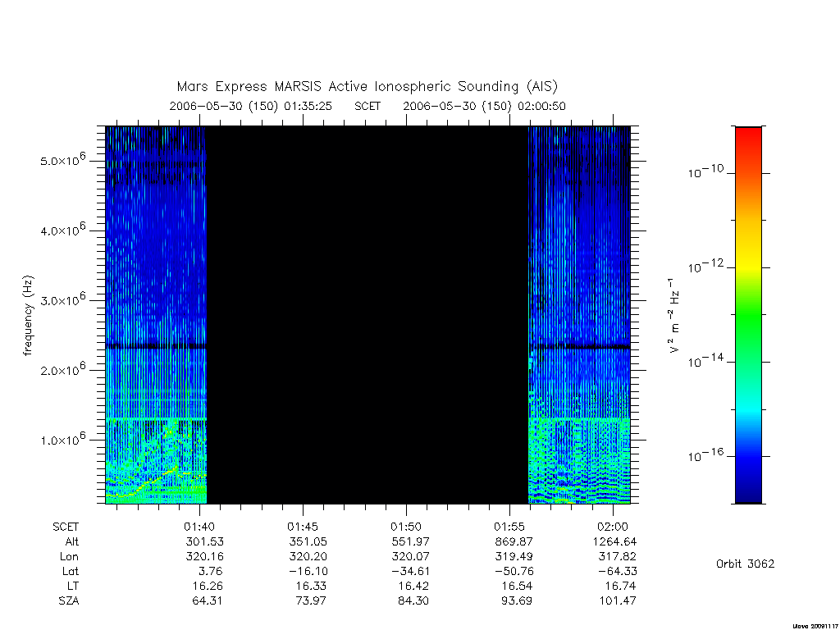Click the left spectrogram data panel
840x630 pixels.
(156, 315)
